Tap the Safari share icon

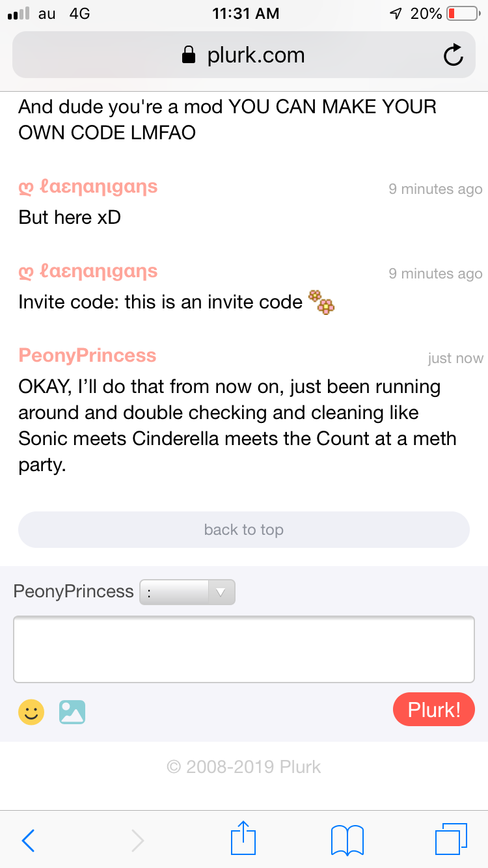pyautogui.click(x=243, y=839)
